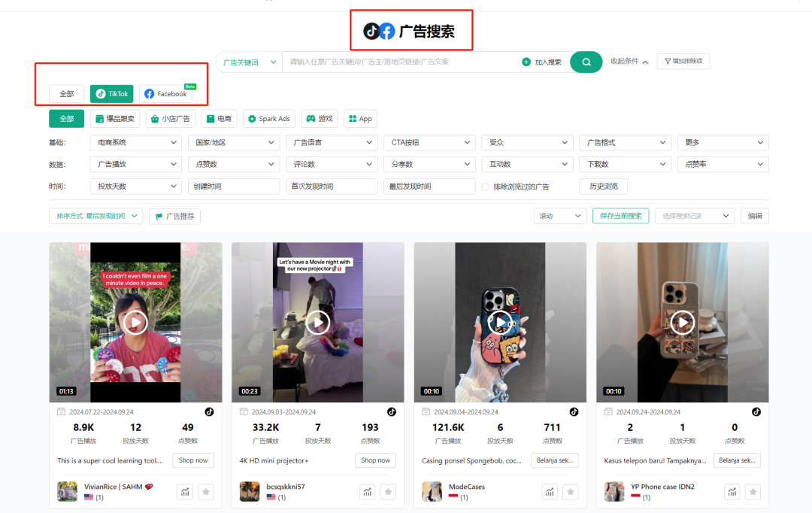Image resolution: width=812 pixels, height=513 pixels.
Task: Play the Spongebob phone case video
Action: (x=500, y=322)
